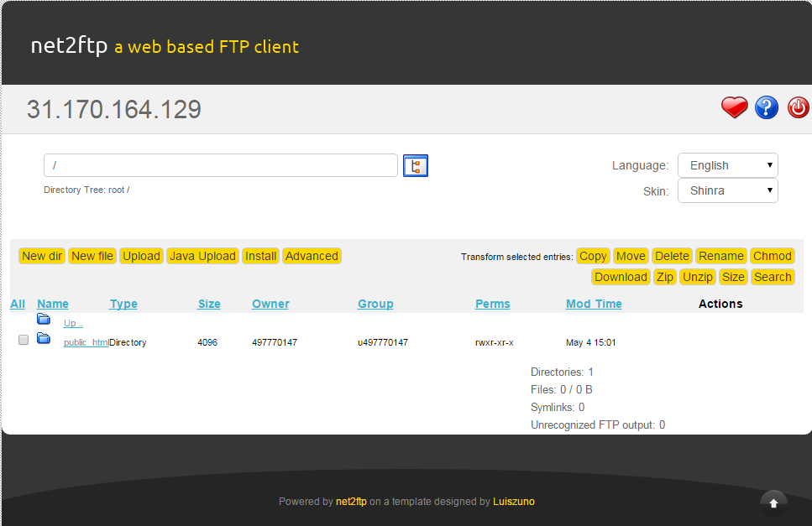Click the Move button

coord(631,256)
